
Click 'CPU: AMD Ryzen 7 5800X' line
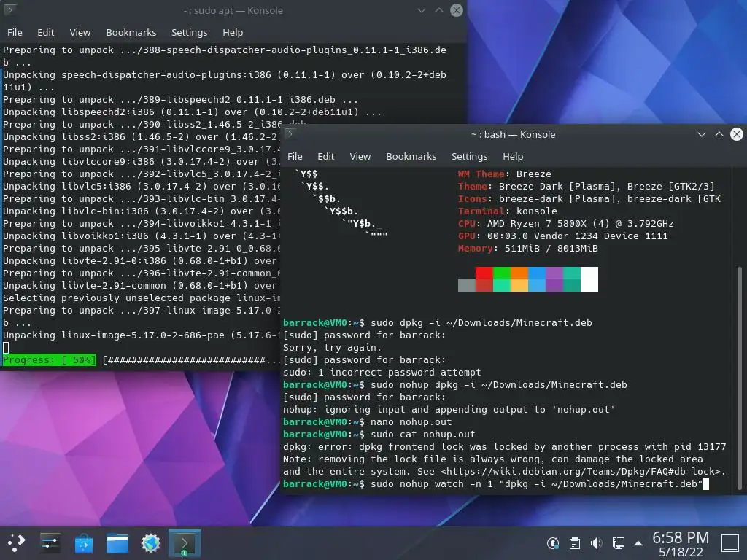(x=566, y=223)
